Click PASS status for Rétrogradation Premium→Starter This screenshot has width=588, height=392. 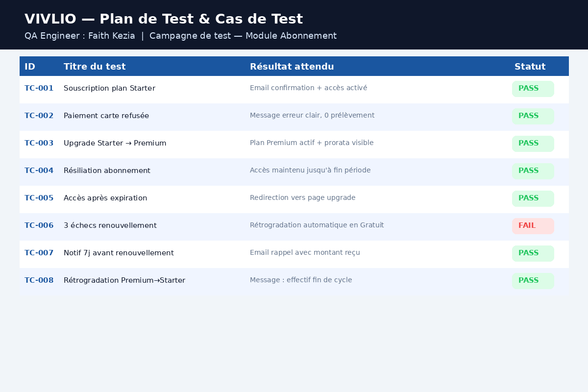click(533, 281)
